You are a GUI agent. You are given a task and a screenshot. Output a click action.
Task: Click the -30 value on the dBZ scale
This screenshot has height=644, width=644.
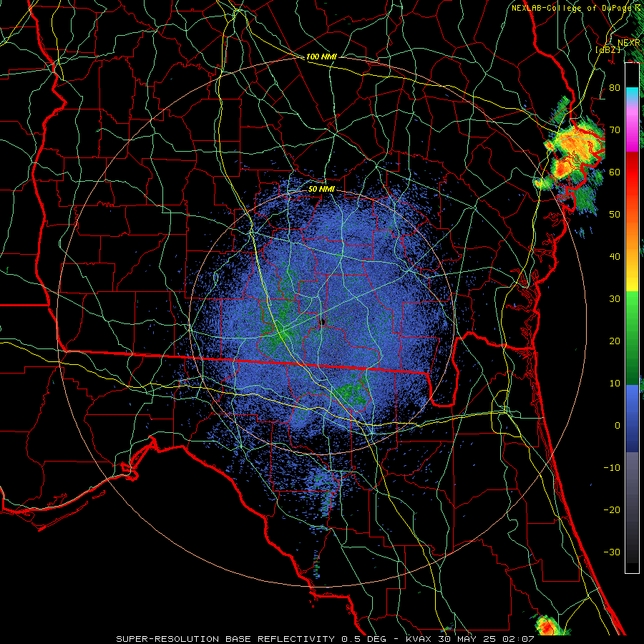pyautogui.click(x=612, y=552)
